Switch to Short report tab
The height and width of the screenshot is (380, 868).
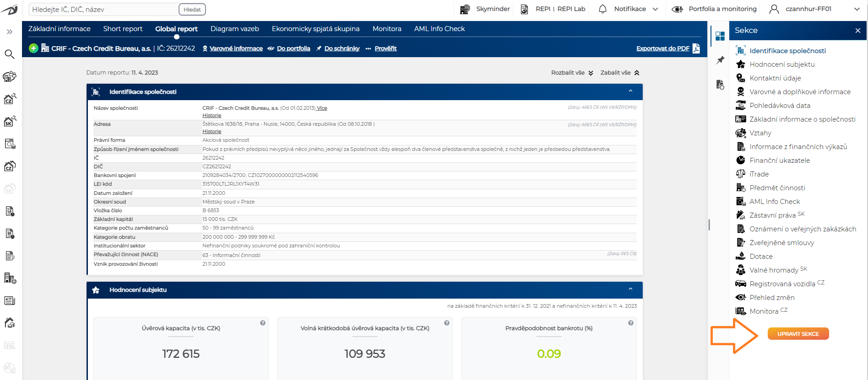click(x=123, y=29)
